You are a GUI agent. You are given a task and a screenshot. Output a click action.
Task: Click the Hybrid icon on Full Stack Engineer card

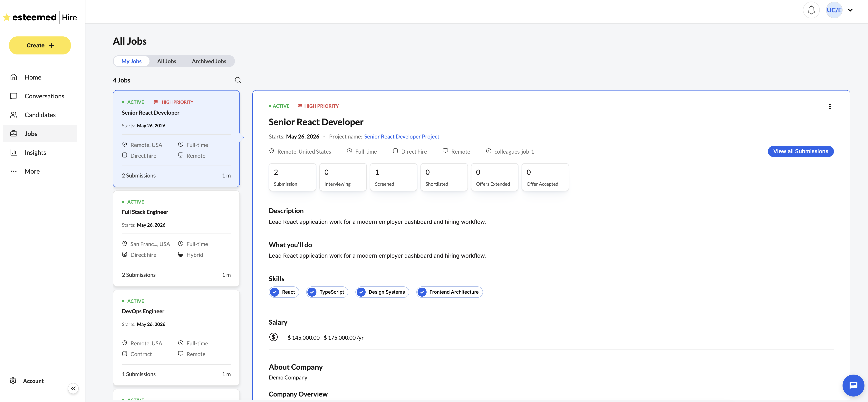click(x=181, y=254)
